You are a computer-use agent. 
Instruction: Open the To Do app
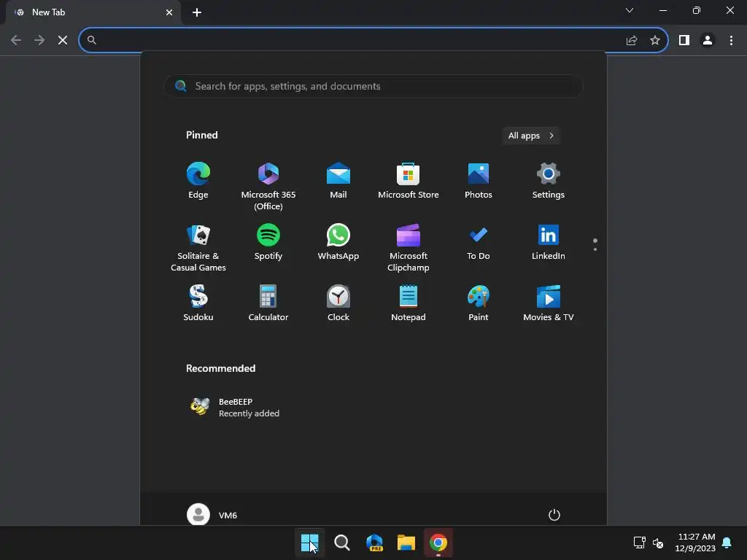click(479, 242)
